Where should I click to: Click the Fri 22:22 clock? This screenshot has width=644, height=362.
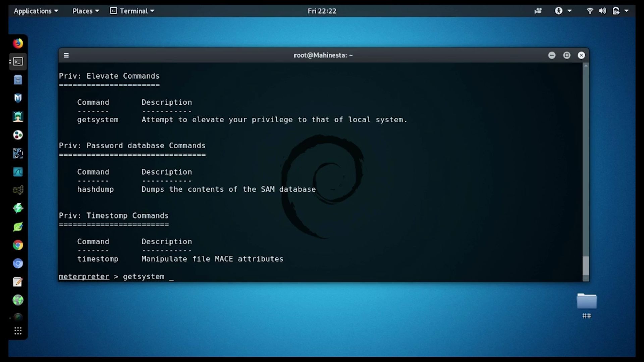click(x=322, y=11)
